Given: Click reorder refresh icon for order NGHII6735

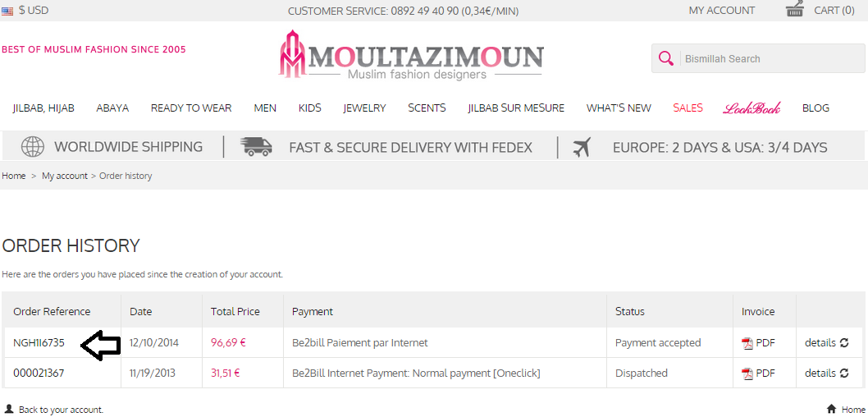Looking at the screenshot, I should tap(844, 343).
